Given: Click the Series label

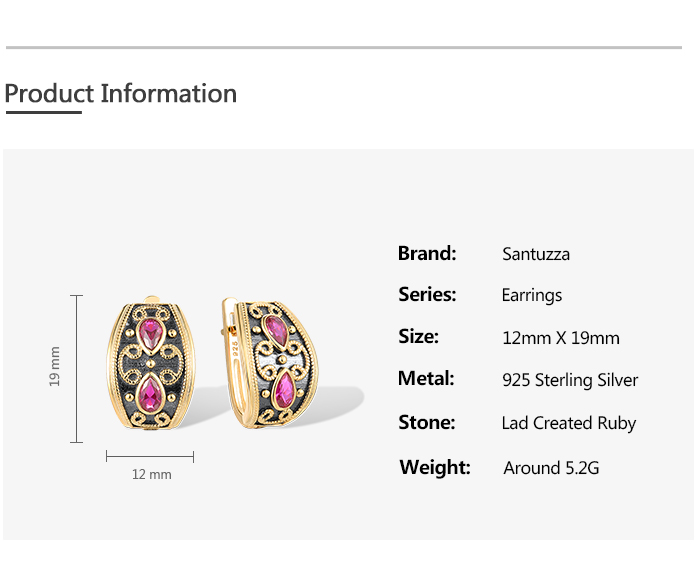Looking at the screenshot, I should 427,295.
